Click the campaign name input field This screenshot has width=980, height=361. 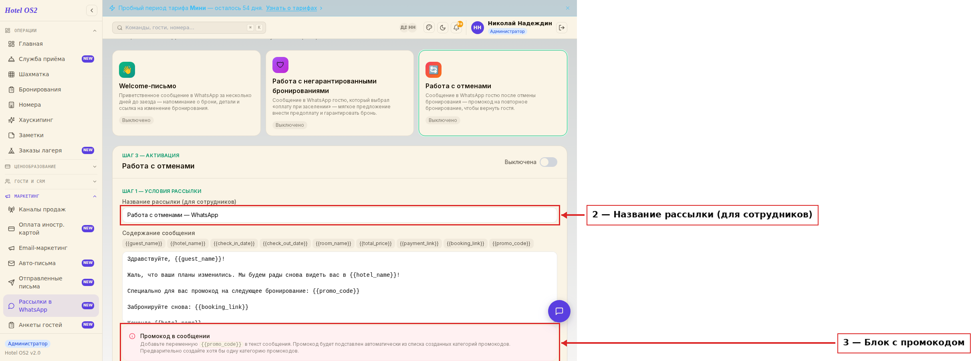coord(340,215)
